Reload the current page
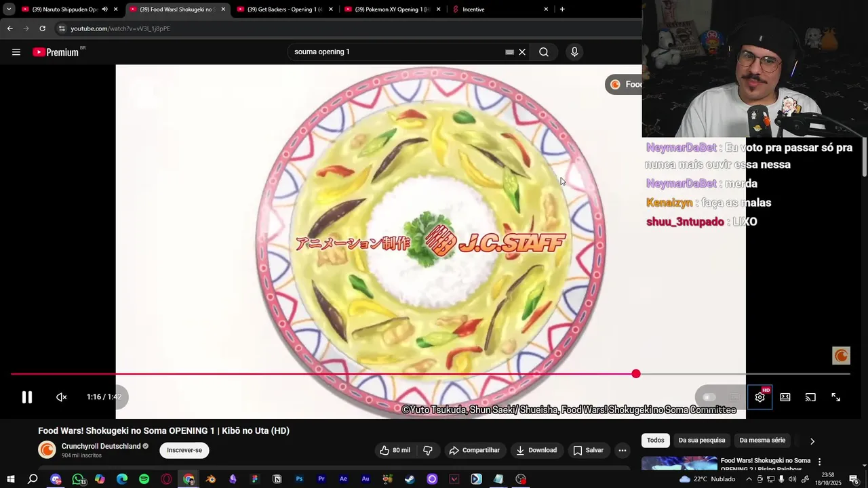Image resolution: width=868 pixels, height=488 pixels. click(42, 28)
